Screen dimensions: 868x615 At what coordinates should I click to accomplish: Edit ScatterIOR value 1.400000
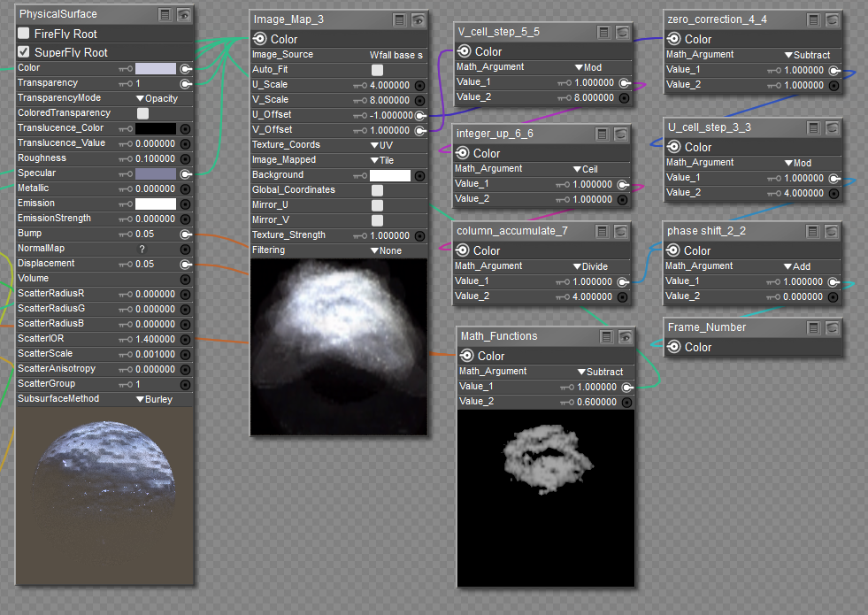155,339
